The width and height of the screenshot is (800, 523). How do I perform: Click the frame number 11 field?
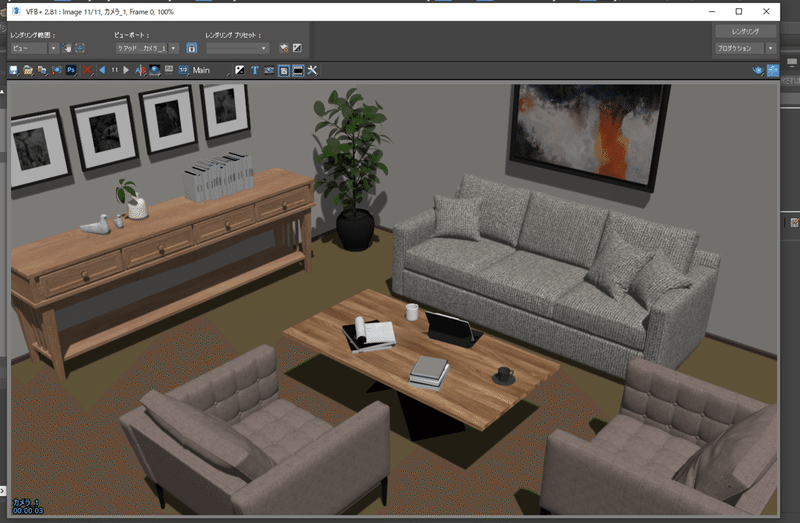(x=114, y=70)
